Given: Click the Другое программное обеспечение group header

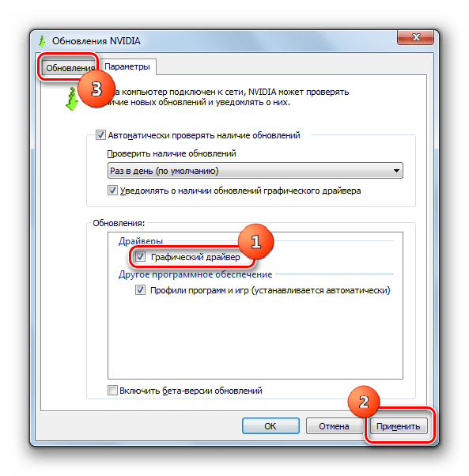Looking at the screenshot, I should click(x=195, y=274).
